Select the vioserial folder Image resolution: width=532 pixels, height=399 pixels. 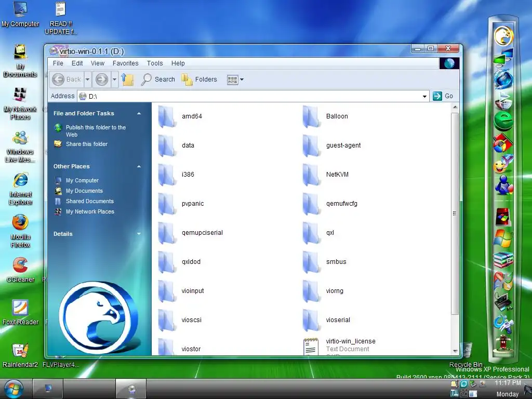coord(326,321)
